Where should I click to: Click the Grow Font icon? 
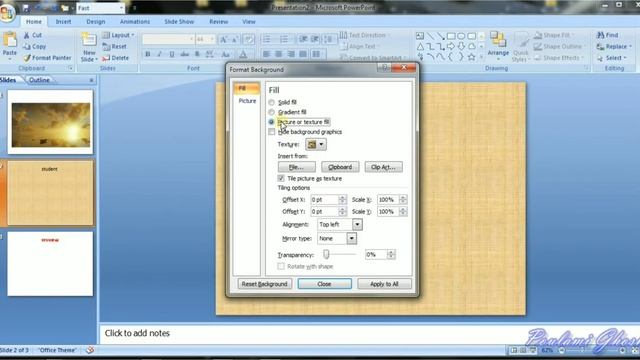223,40
